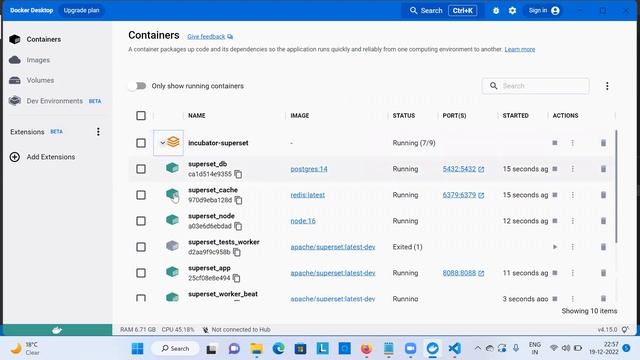Open the redis:latest image link
This screenshot has width=640, height=360.
point(308,195)
